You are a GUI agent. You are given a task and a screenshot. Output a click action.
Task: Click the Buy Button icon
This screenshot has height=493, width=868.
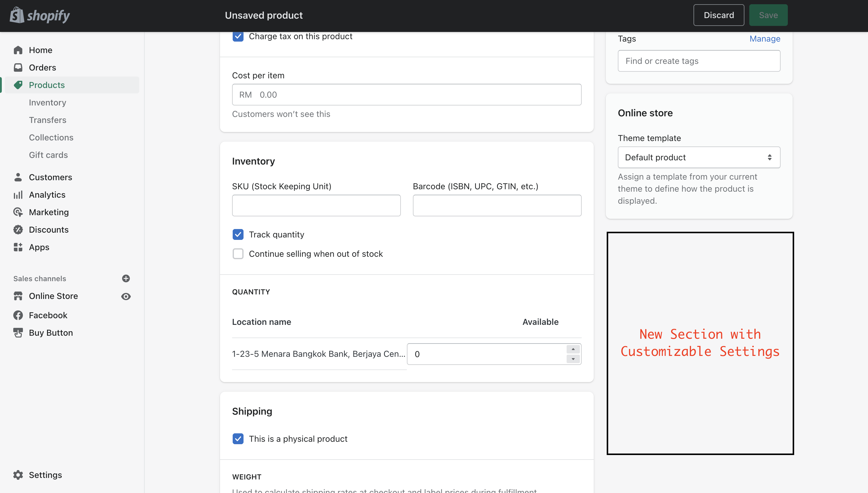pos(18,332)
